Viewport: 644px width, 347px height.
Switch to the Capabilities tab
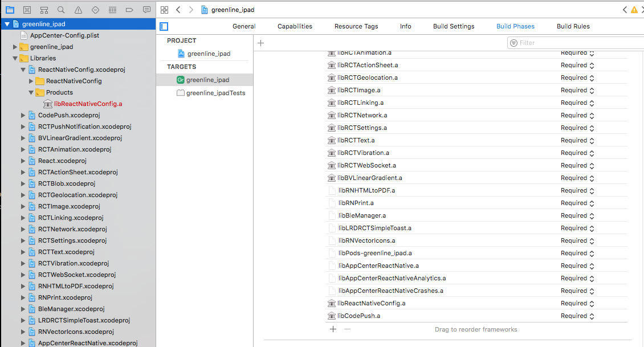(295, 26)
